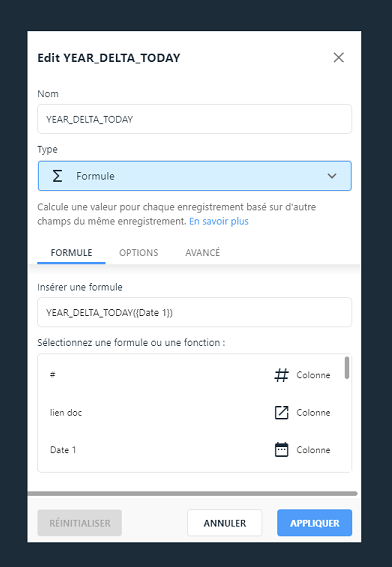Image resolution: width=392 pixels, height=567 pixels.
Task: Click into the Insérer une formule field
Action: [195, 312]
